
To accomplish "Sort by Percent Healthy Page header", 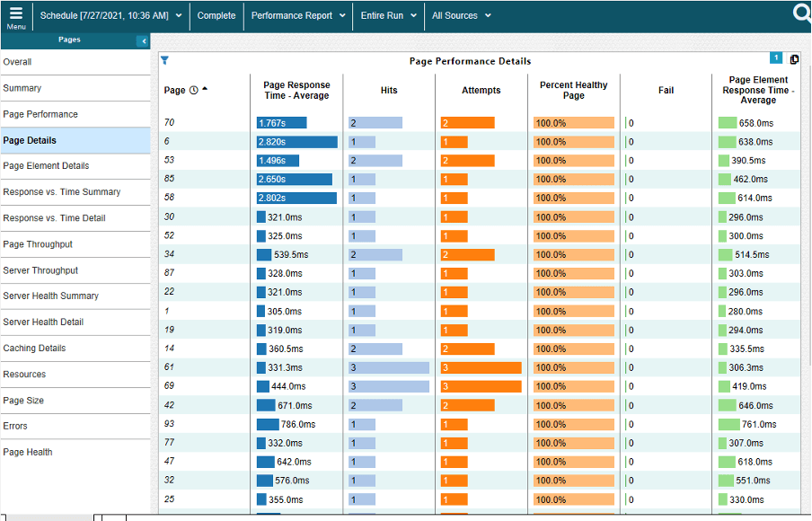I will (573, 90).
